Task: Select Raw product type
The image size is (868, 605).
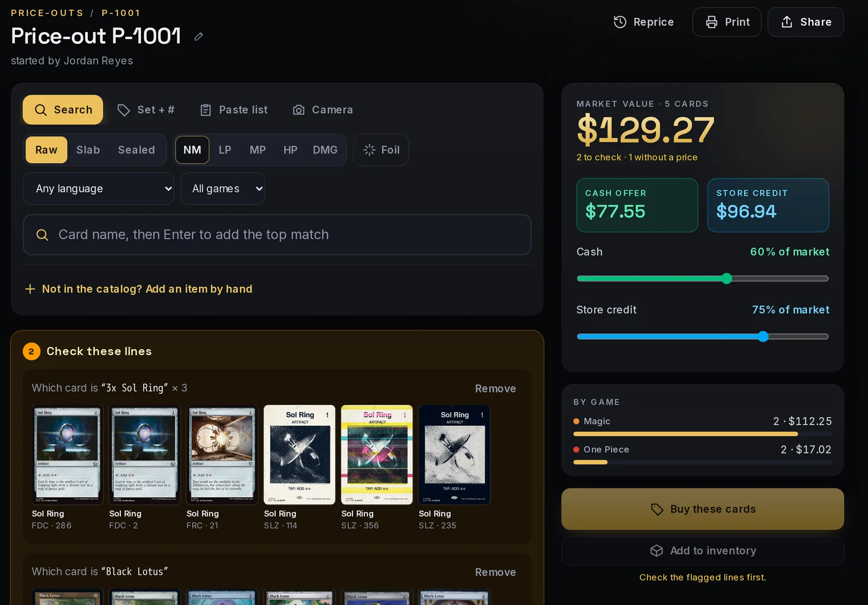Action: pyautogui.click(x=46, y=150)
